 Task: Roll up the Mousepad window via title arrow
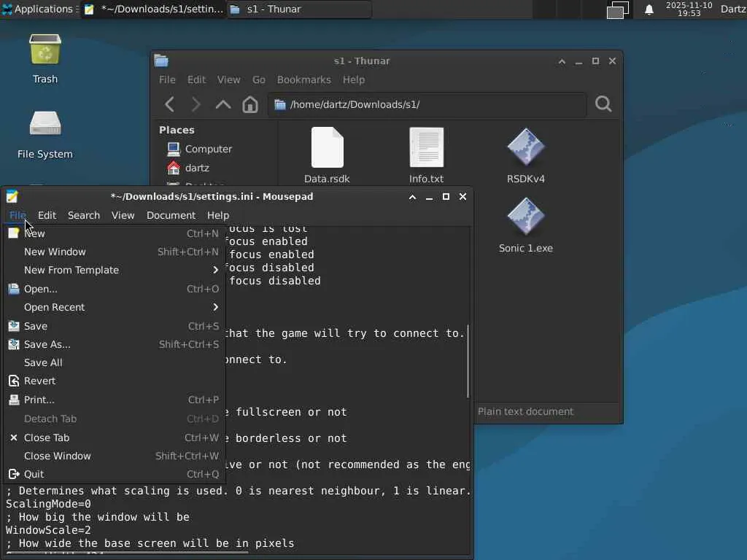point(413,197)
